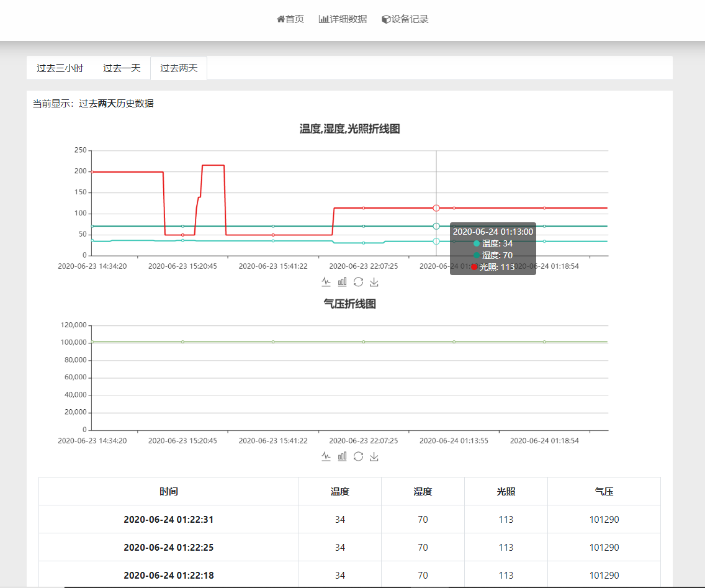Click the 气压 column header
This screenshot has height=588, width=705.
click(604, 491)
